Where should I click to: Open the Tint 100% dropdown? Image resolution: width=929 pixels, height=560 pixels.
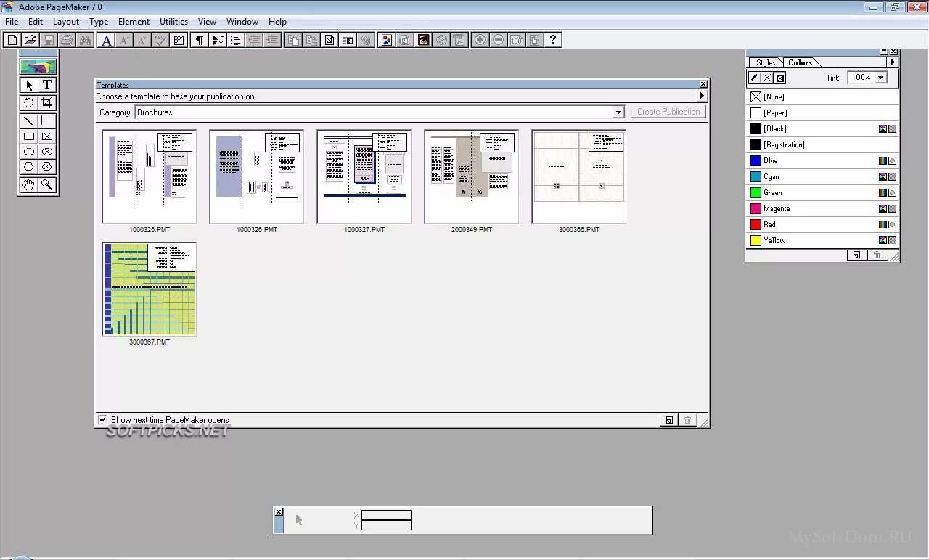[x=881, y=78]
